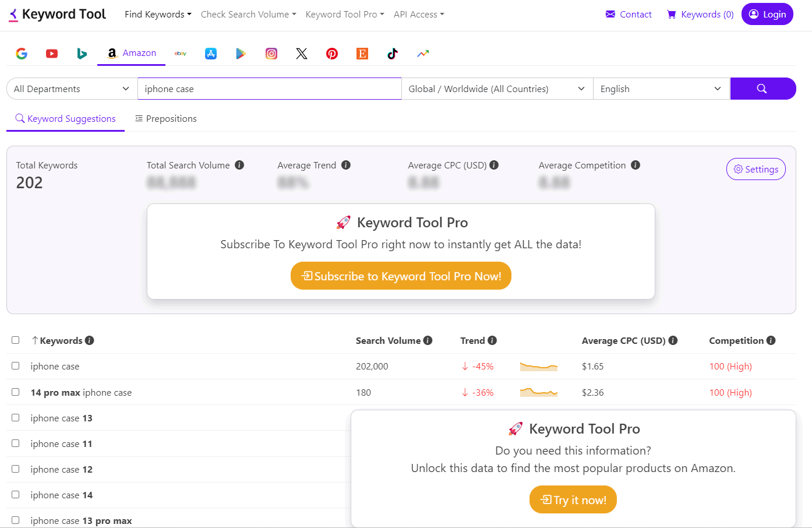Open the Settings button
Screen dimensions: 812x528
(x=756, y=169)
